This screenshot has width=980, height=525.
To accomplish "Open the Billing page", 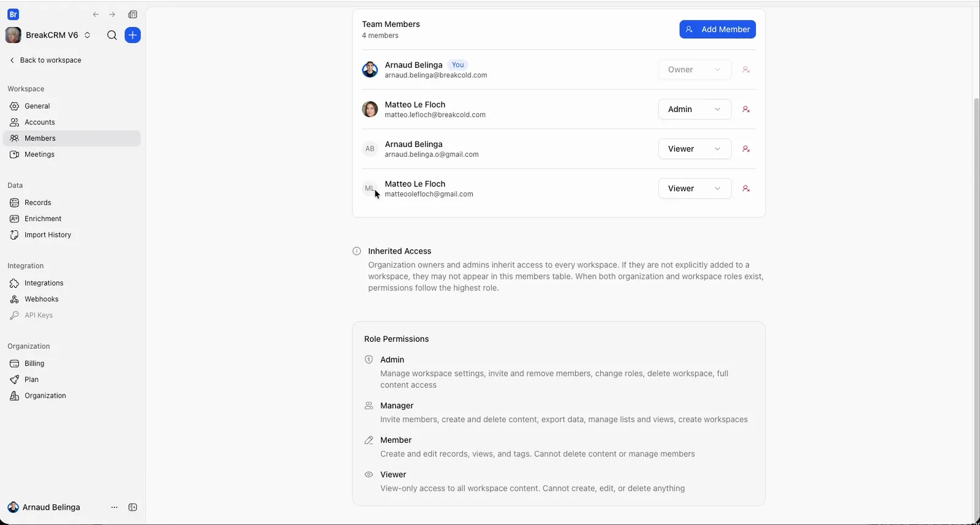I will (x=72, y=363).
